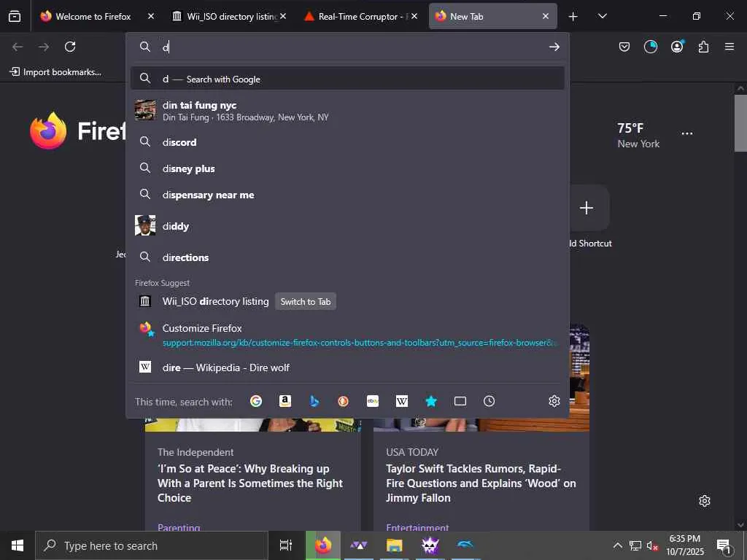
Task: Search this time with Google icon
Action: [256, 402]
